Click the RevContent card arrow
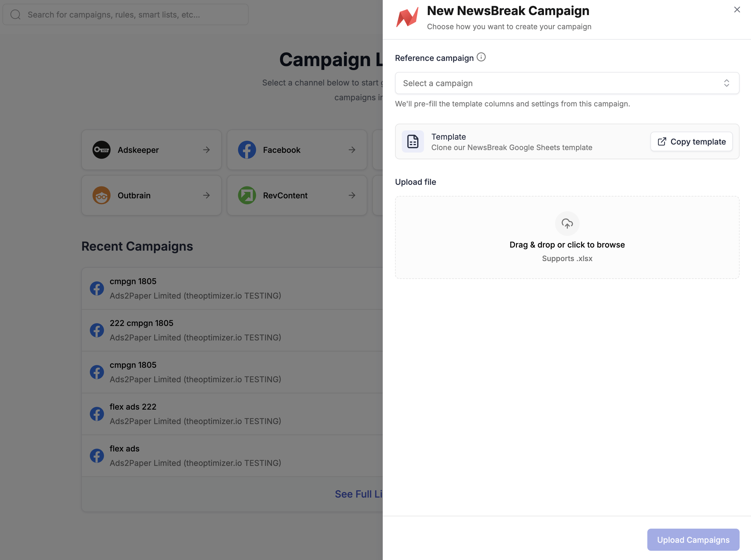Viewport: 751px width, 560px height. pos(352,195)
